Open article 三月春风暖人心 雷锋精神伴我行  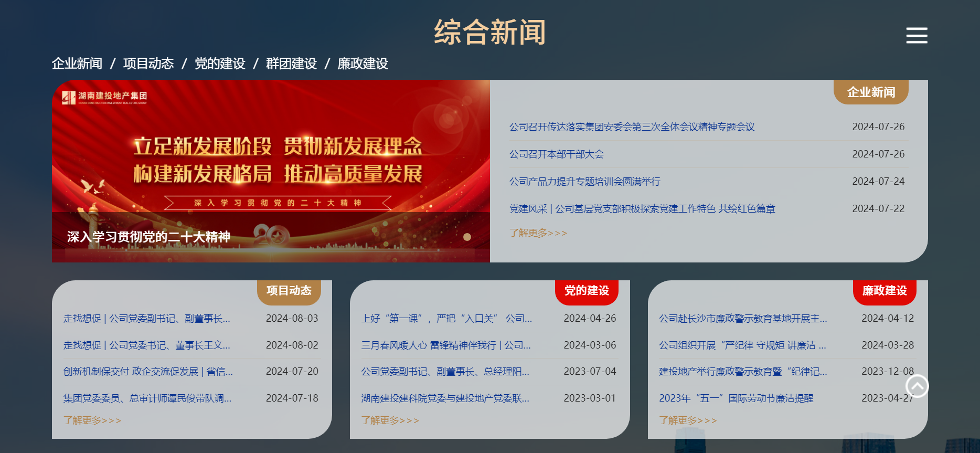point(445,345)
